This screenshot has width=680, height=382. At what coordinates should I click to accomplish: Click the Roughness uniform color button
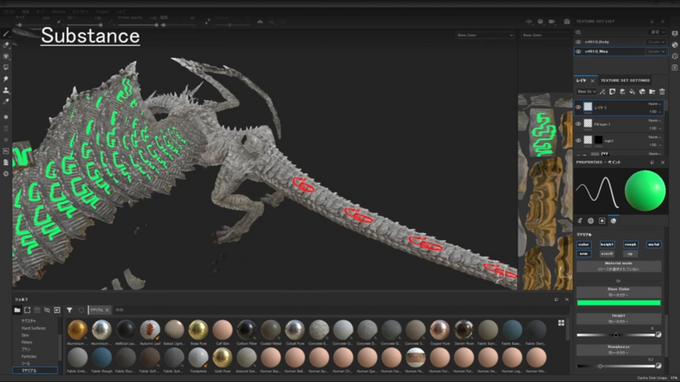coord(618,349)
